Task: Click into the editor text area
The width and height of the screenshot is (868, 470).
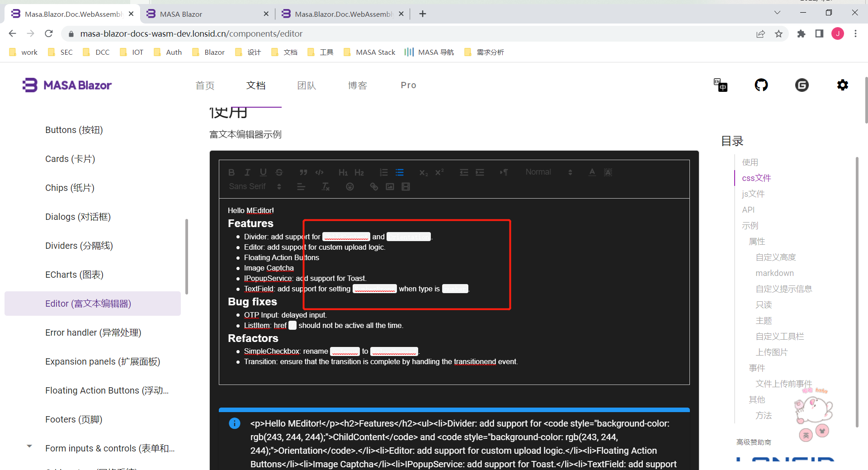Action: (454, 291)
